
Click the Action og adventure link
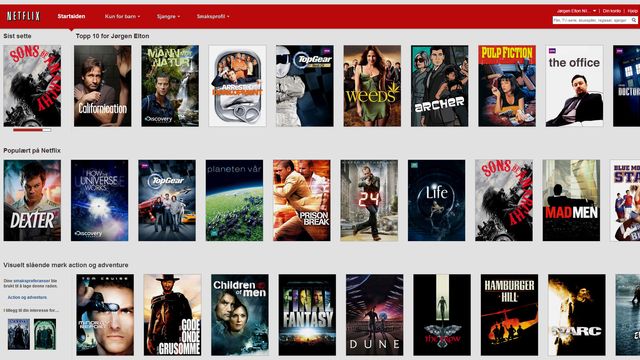pos(27,298)
